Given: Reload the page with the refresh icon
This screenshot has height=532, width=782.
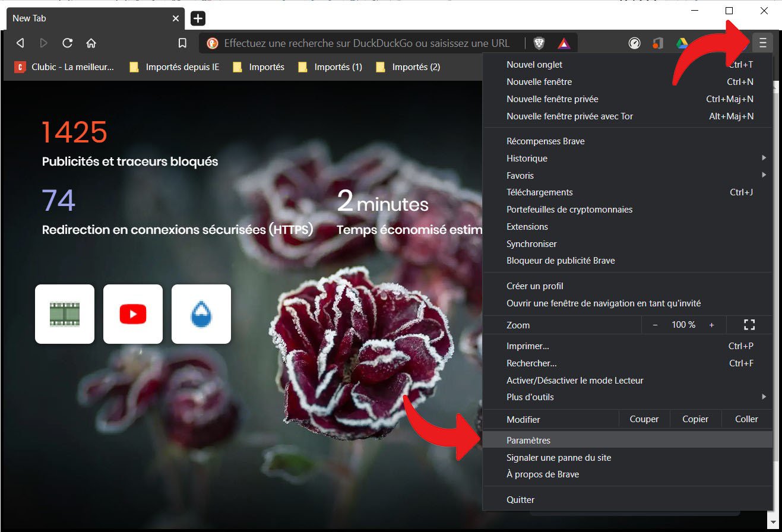Looking at the screenshot, I should tap(68, 43).
